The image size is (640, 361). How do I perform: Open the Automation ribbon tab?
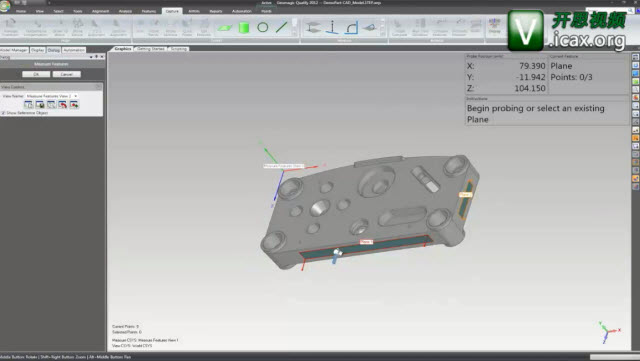[242, 11]
